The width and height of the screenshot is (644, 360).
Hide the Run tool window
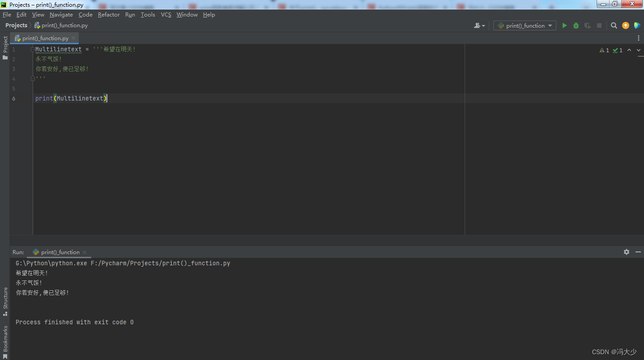[638, 252]
